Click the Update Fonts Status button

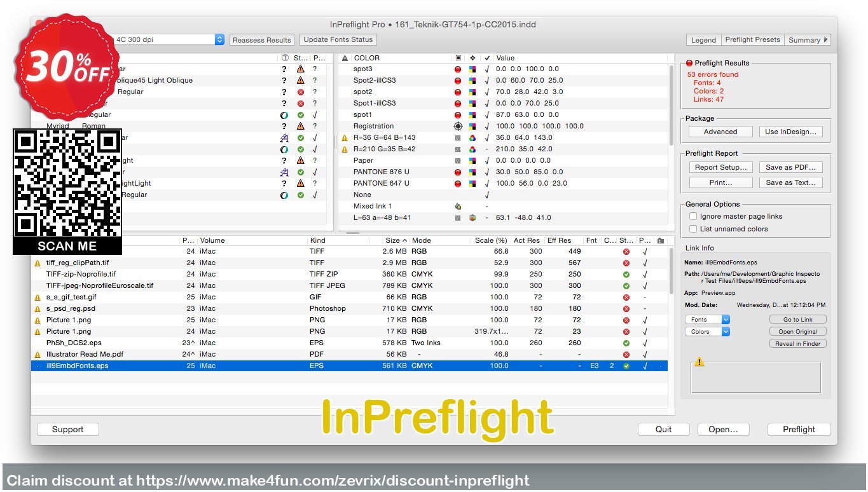click(x=338, y=39)
